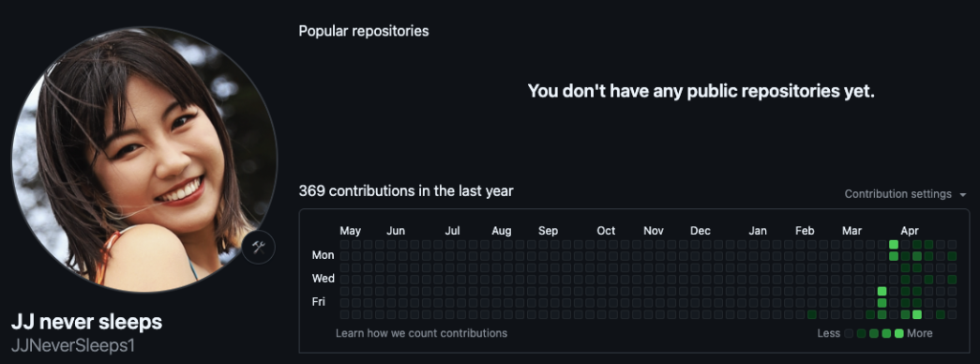Select the lone green February Saturday cell
This screenshot has height=364, width=980.
click(x=812, y=314)
